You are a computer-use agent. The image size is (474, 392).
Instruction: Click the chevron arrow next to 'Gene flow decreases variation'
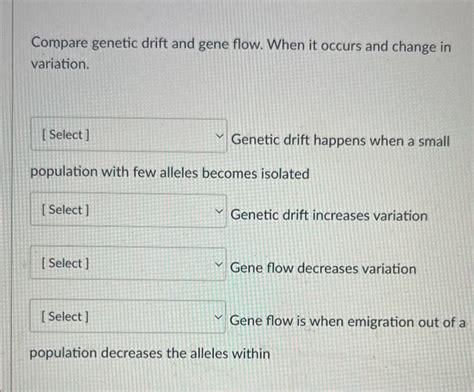click(218, 264)
